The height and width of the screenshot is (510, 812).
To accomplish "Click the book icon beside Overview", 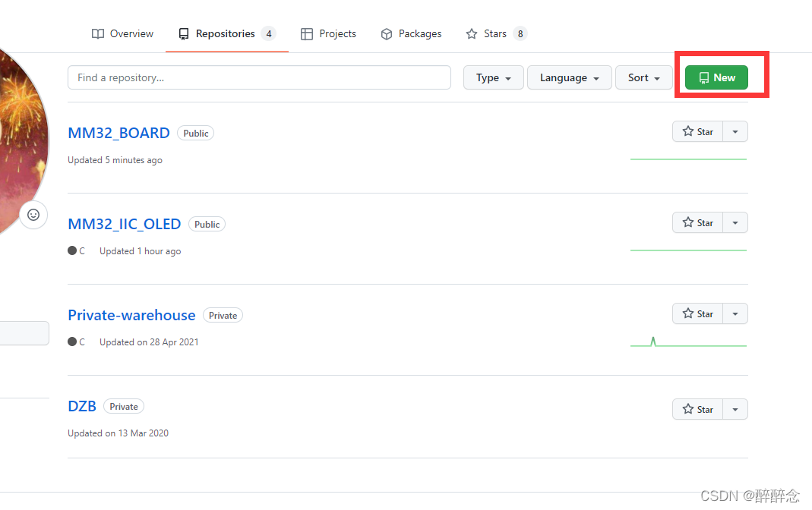I will click(x=98, y=33).
